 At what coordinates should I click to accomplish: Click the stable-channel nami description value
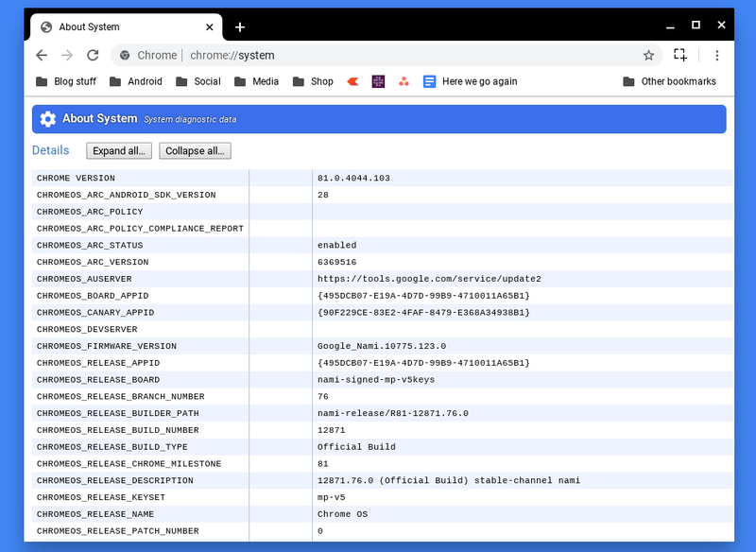coord(449,481)
